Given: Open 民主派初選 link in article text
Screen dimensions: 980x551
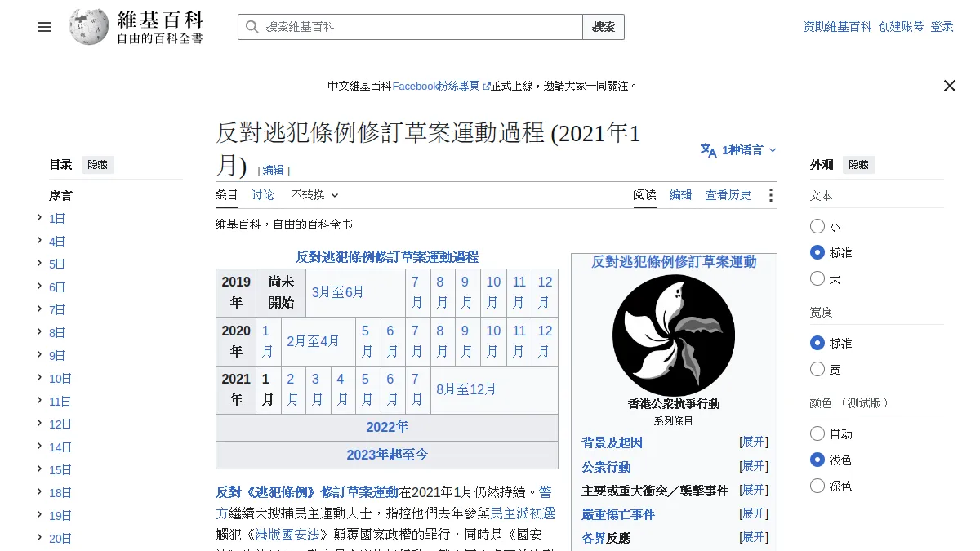Looking at the screenshot, I should tap(523, 513).
